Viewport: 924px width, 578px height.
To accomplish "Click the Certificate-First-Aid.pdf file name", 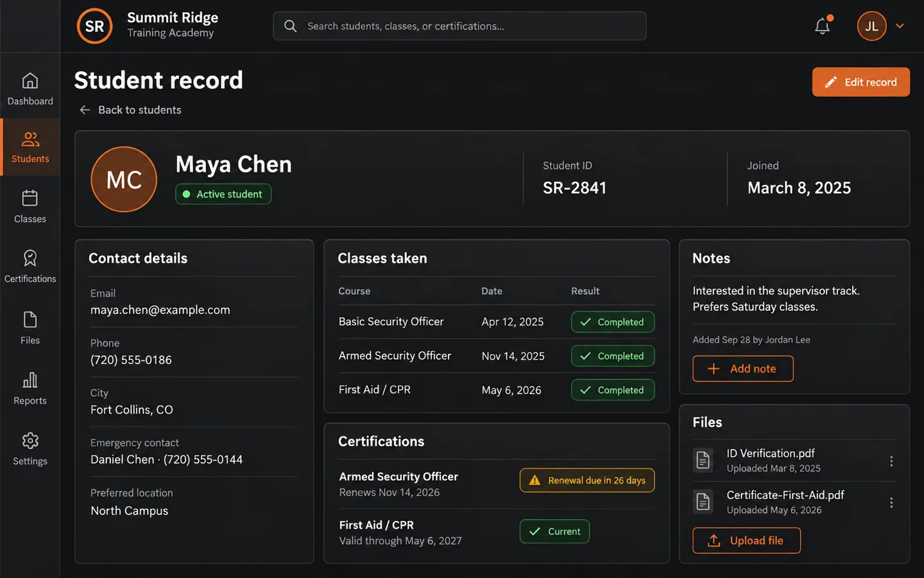I will tap(785, 495).
